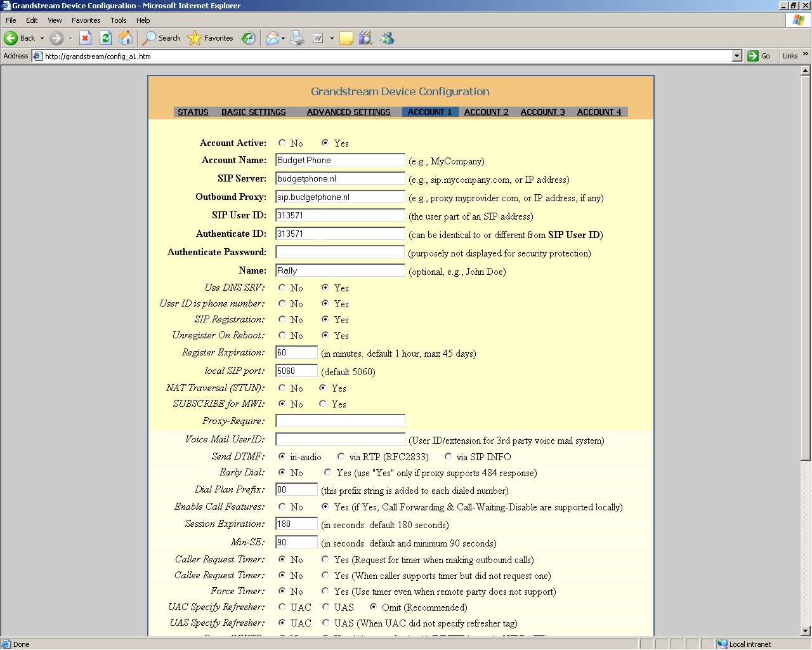
Task: Expand the Address bar URL dropdown
Action: (x=737, y=56)
